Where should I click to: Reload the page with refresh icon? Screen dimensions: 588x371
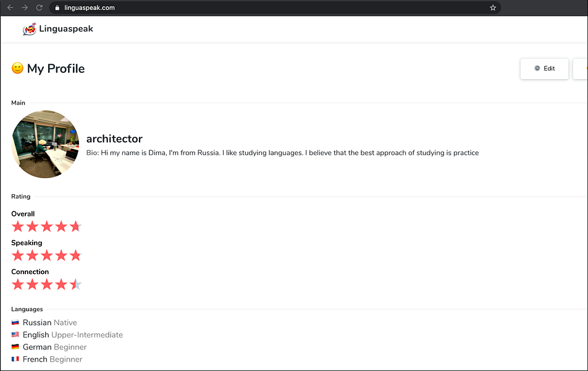(x=40, y=7)
